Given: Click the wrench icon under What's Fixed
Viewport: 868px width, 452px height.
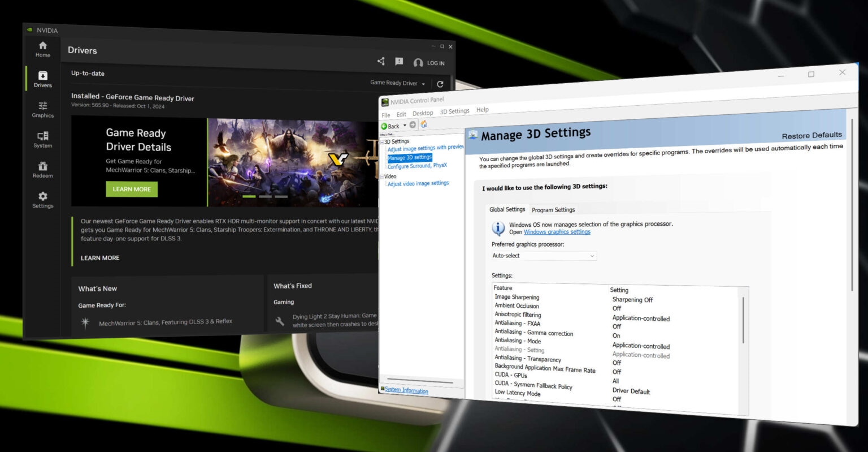Looking at the screenshot, I should point(280,321).
